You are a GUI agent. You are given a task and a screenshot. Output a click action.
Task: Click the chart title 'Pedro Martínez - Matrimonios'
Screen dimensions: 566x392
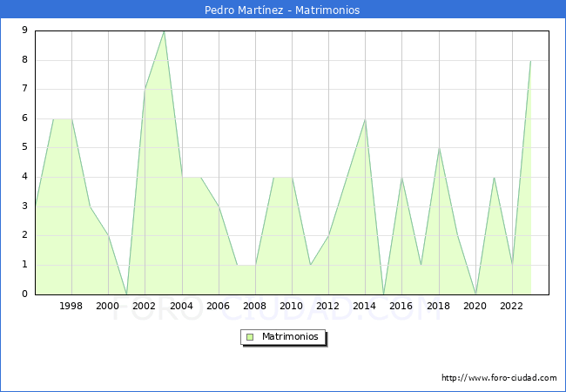282,10
